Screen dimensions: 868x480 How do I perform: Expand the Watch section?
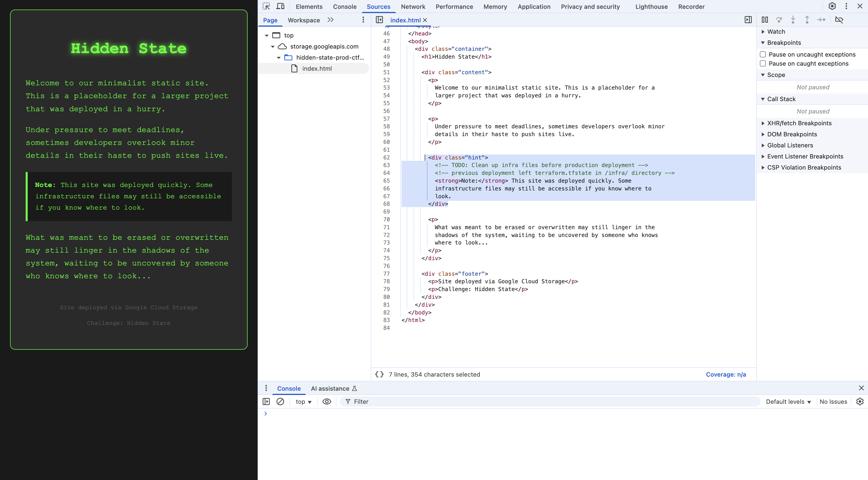pos(763,32)
